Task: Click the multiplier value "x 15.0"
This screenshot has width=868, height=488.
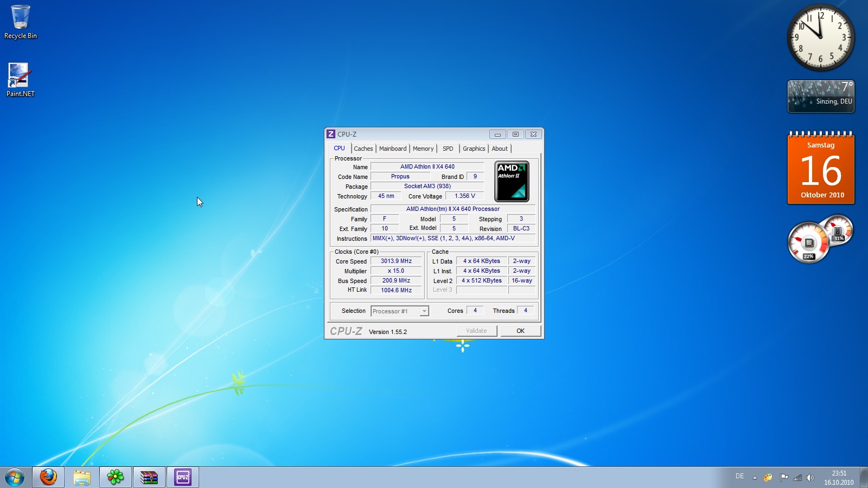Action: tap(396, 271)
